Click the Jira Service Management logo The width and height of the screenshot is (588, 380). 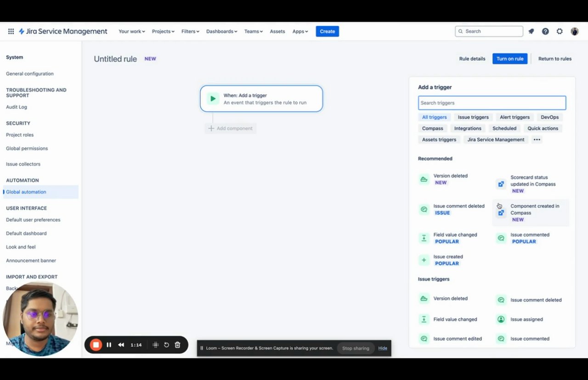coord(63,31)
